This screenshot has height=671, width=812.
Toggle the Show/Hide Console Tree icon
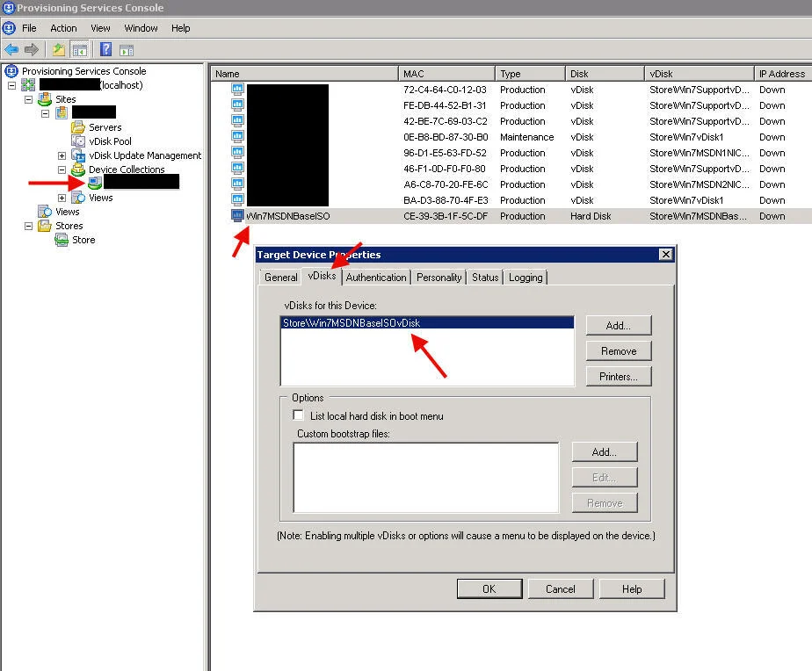click(80, 50)
